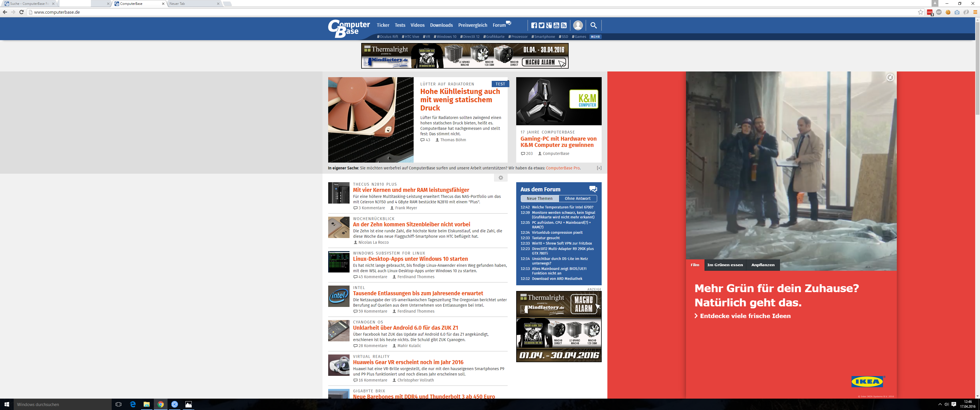Unmute the IKEA video ad
The height and width of the screenshot is (410, 980).
890,78
